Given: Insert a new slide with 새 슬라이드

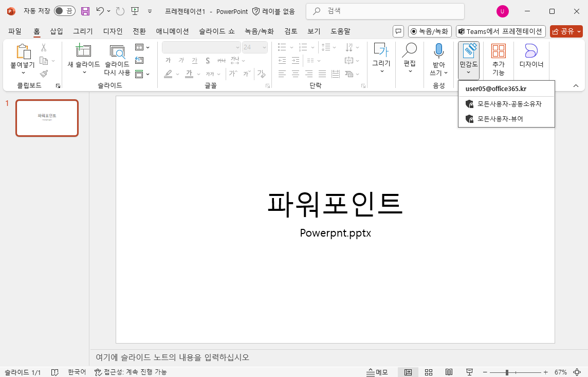Looking at the screenshot, I should (x=84, y=57).
